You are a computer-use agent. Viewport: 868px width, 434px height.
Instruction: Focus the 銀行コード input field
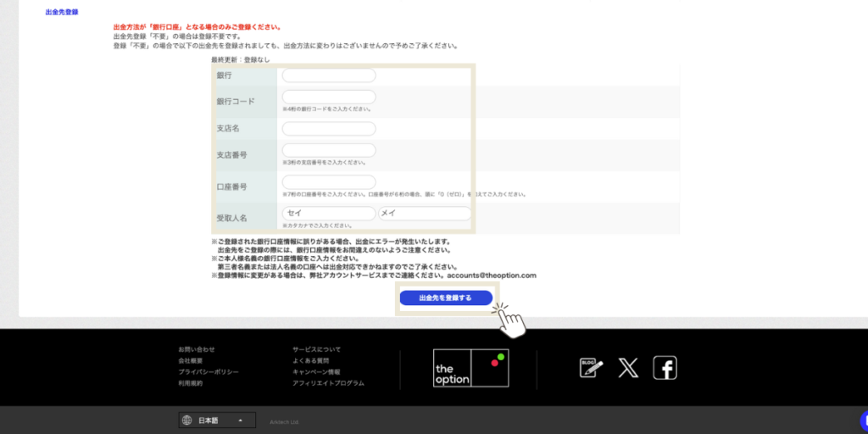click(329, 97)
